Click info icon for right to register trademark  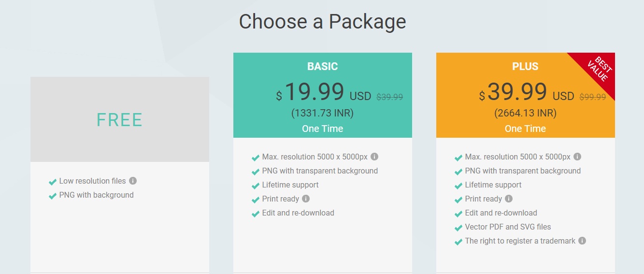coord(582,241)
